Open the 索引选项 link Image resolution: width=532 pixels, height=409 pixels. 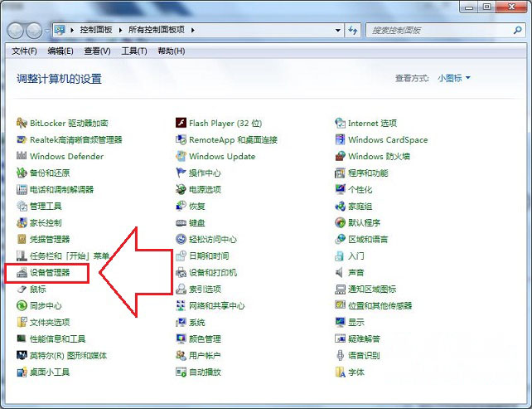(x=205, y=289)
